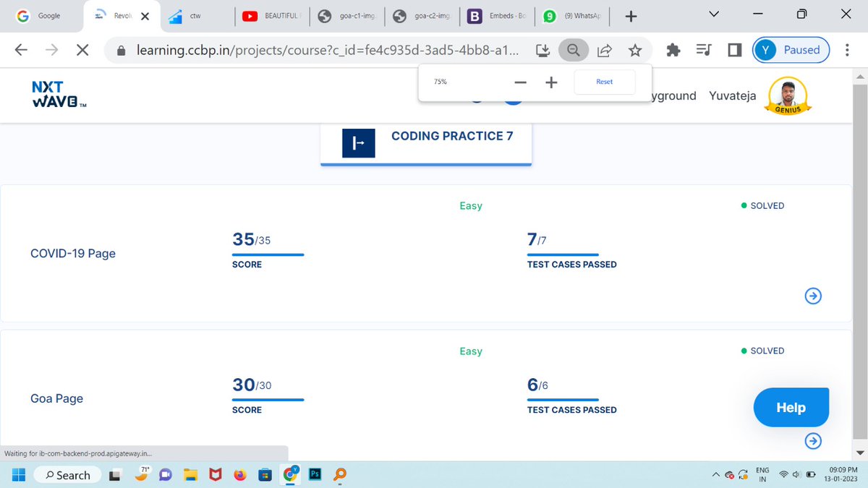Image resolution: width=868 pixels, height=488 pixels.
Task: Open Goa Page via circled arrow icon
Action: point(813,441)
